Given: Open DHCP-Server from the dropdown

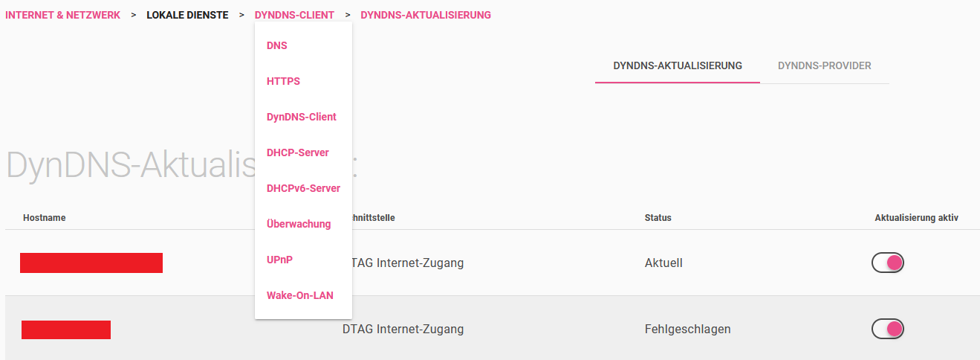Looking at the screenshot, I should click(298, 152).
